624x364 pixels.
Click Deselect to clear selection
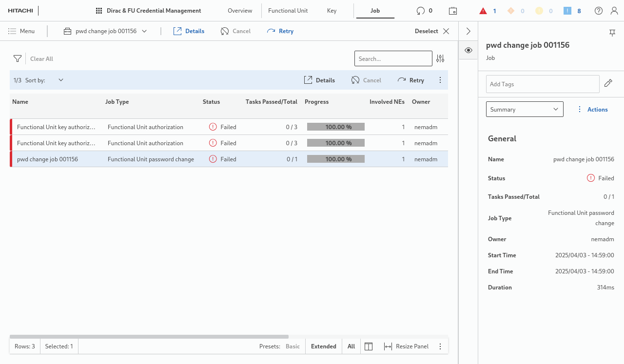432,31
